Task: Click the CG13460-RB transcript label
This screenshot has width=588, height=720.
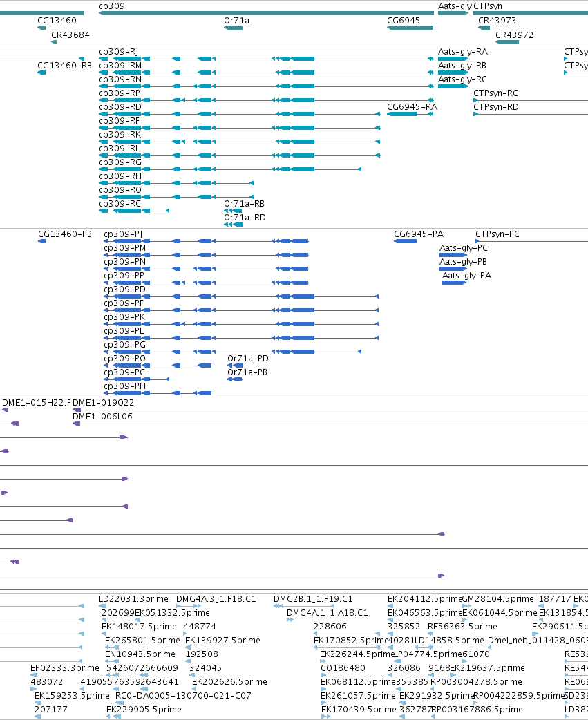Action: click(65, 66)
